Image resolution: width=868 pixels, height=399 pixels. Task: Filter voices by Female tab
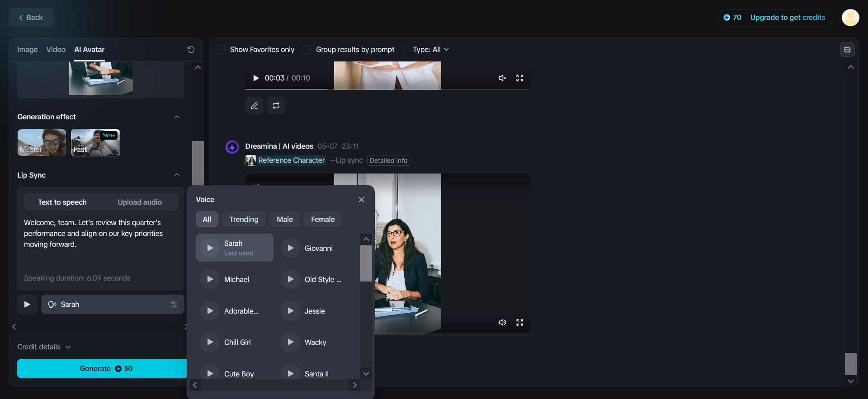click(323, 220)
